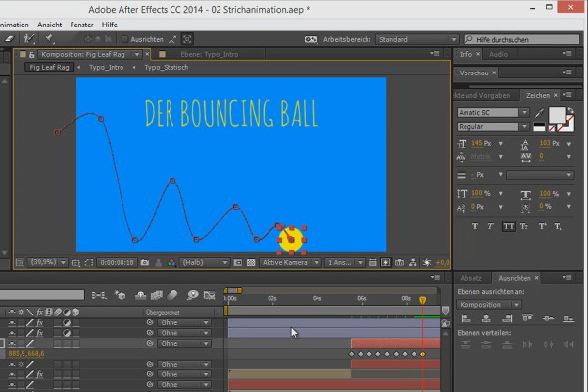
Task: Click the reset exposure icon
Action: [426, 263]
